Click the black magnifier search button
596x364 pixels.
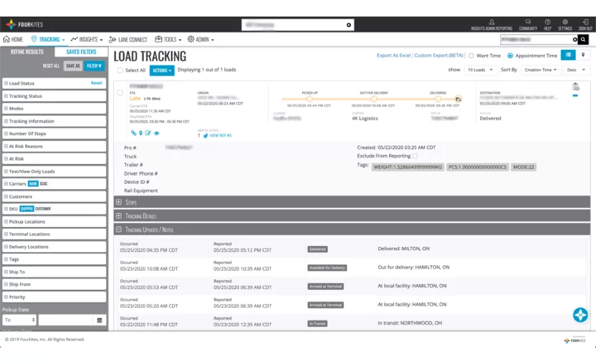click(583, 40)
